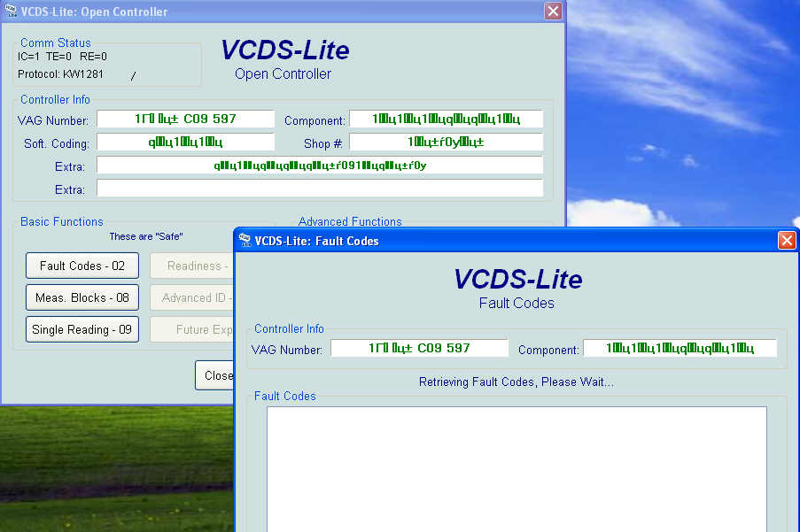Click the Soft. Coding field
800x532 pixels.
tap(185, 143)
